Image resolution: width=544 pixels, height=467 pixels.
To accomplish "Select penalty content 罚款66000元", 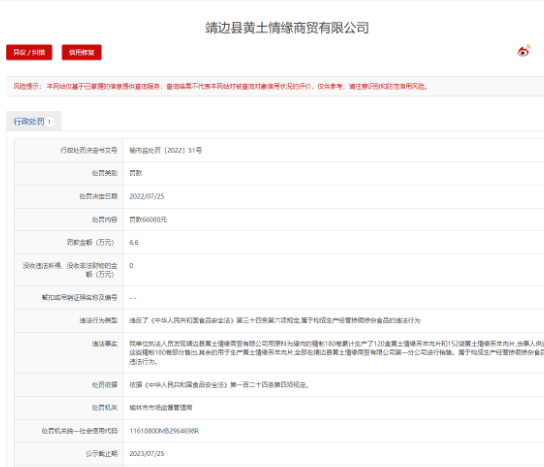I will tap(148, 220).
